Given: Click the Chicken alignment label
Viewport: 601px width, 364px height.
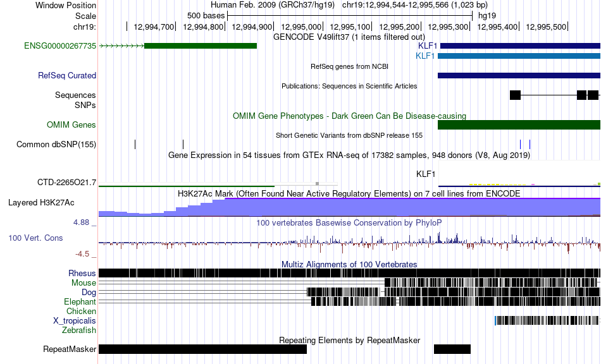Looking at the screenshot, I should click(81, 311).
